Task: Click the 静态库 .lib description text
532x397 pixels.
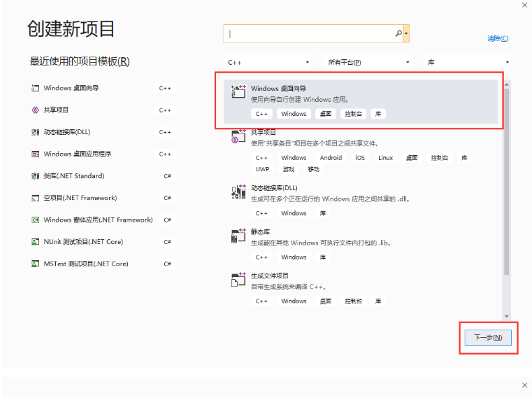Action: [x=321, y=243]
